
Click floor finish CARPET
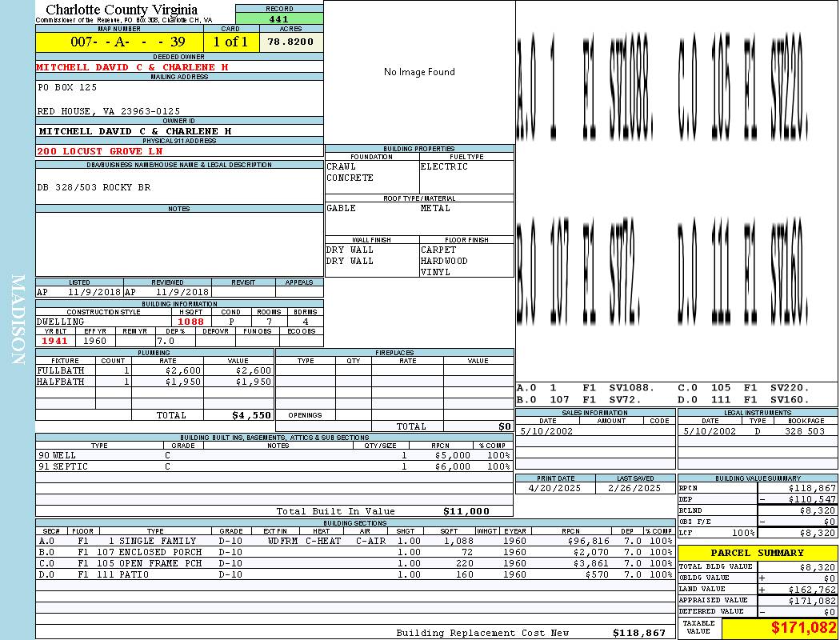[x=438, y=250]
